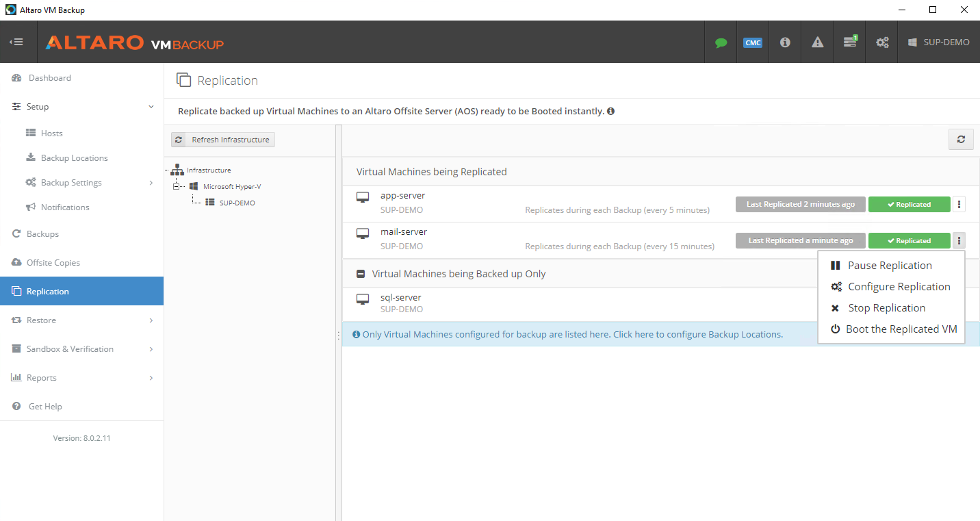Screen dimensions: 980x521
Task: Collapse the Microsoft Hyper-V tree node
Action: point(175,186)
